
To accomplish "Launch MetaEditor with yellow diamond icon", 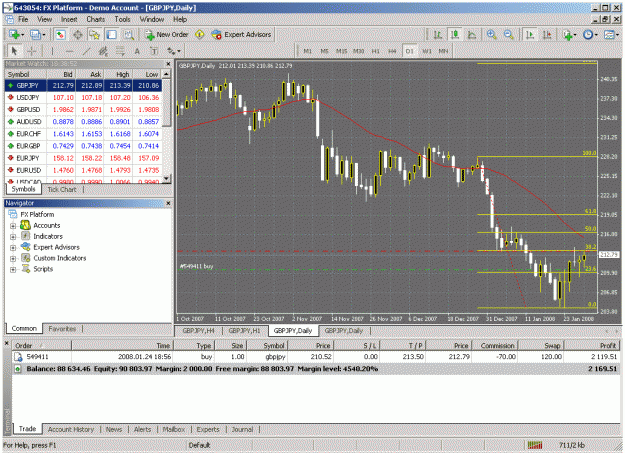I will 200,35.
